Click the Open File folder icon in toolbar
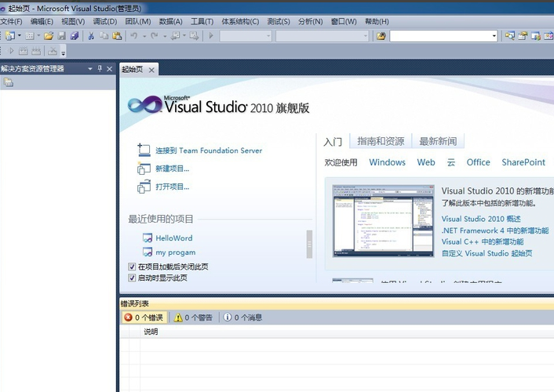The image size is (554, 392). [49, 36]
